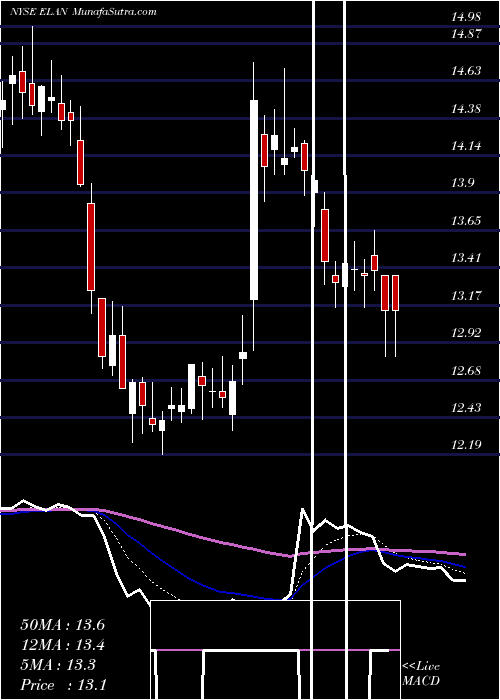Select the 14.38 price axis label

click(x=466, y=108)
